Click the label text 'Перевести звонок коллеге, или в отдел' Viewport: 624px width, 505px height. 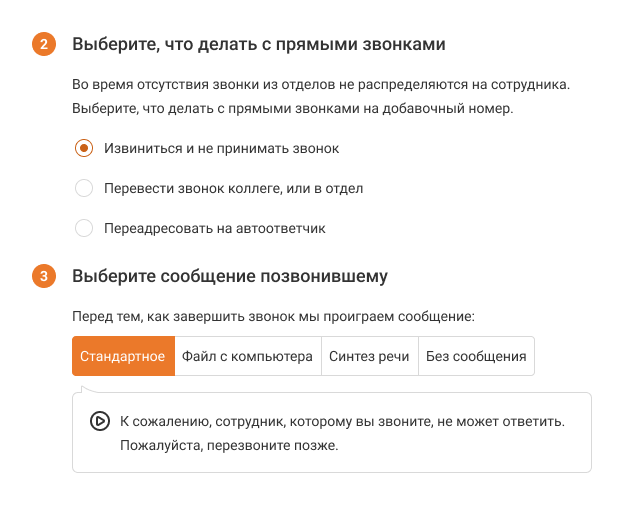233,188
